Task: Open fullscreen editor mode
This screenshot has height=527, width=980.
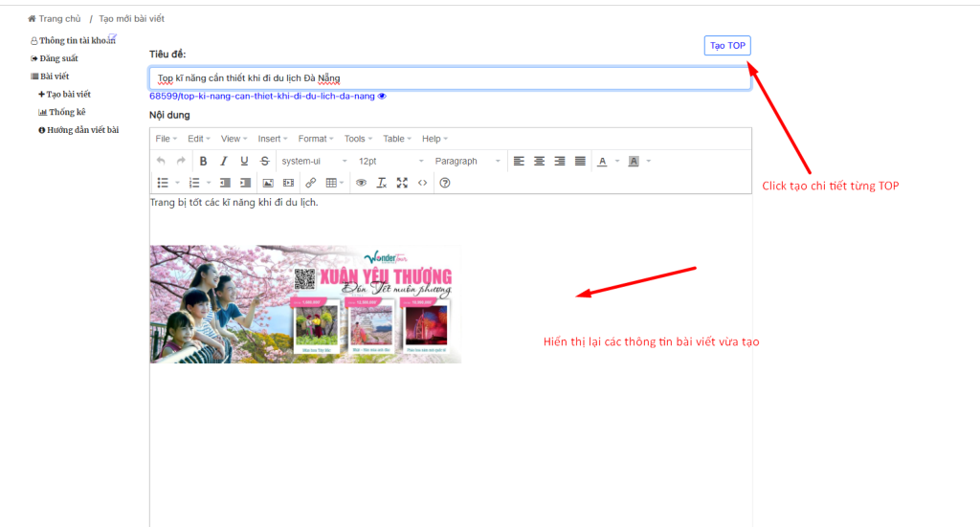Action: point(402,183)
